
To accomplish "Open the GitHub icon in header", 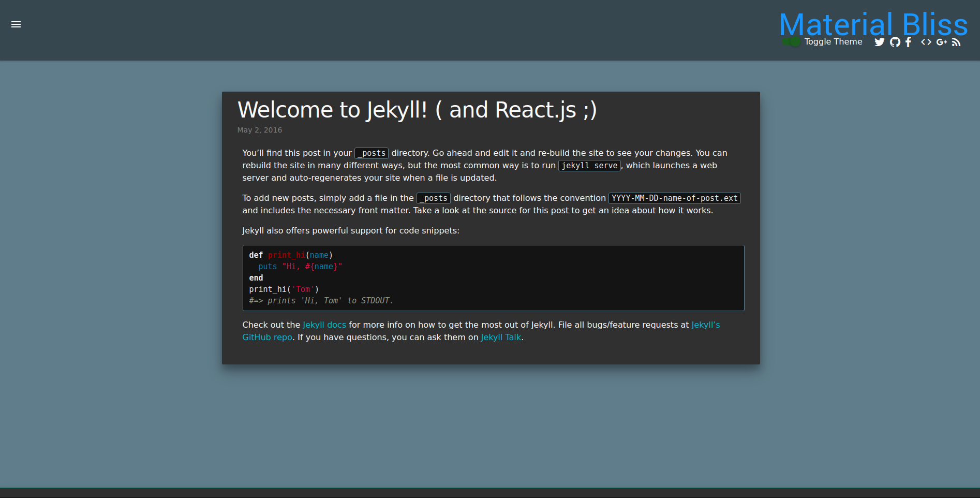I will [x=895, y=42].
